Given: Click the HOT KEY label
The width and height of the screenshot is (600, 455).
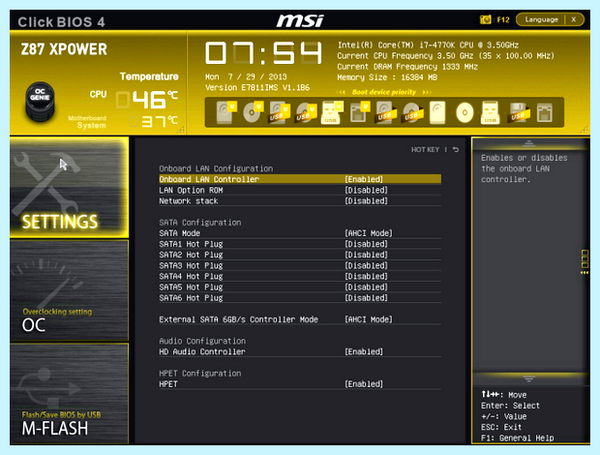Looking at the screenshot, I should click(425, 150).
